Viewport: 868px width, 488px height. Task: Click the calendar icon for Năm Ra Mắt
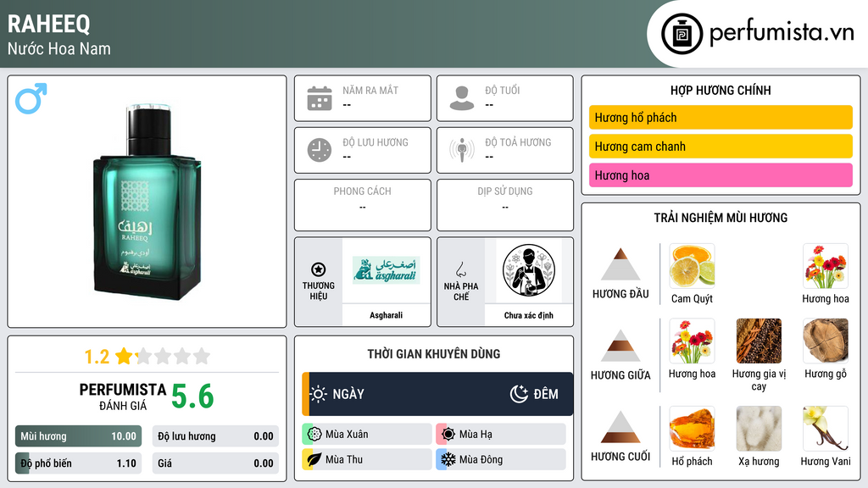[x=320, y=98]
